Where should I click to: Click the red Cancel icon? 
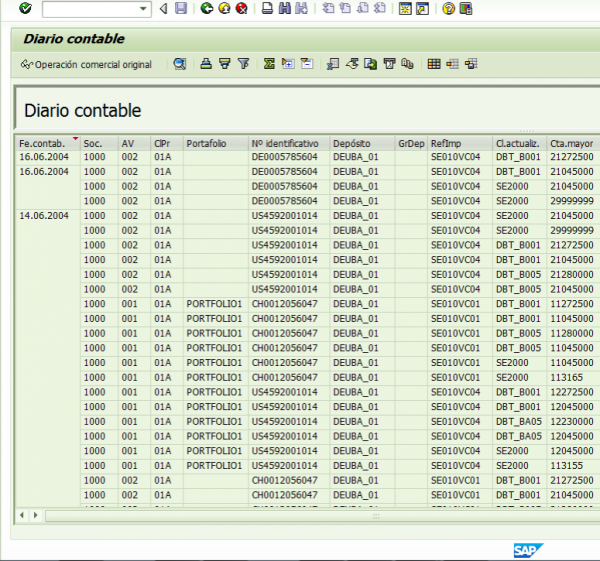click(241, 8)
